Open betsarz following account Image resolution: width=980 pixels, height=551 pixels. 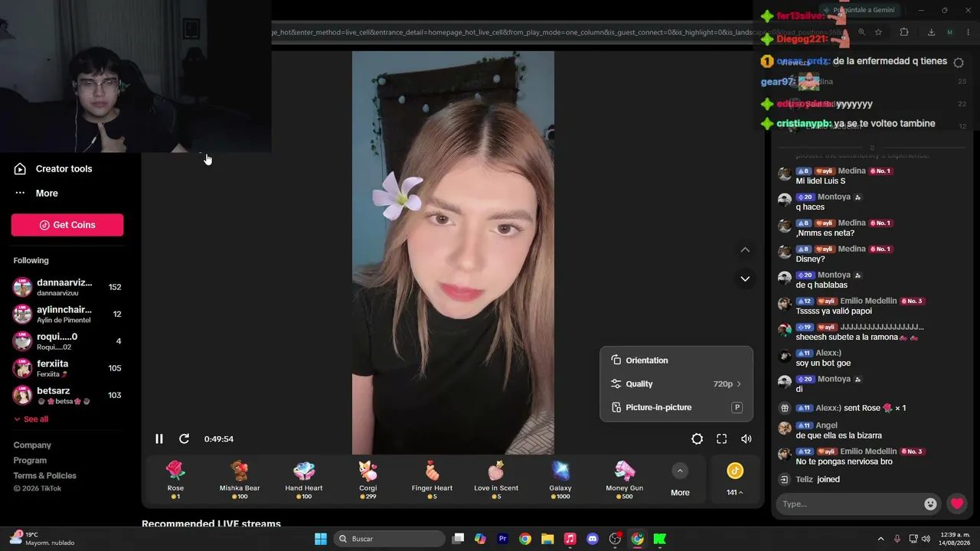[67, 395]
